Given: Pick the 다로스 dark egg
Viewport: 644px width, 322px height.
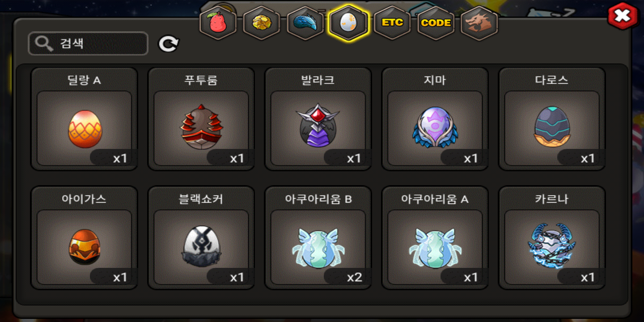Looking at the screenshot, I should click(x=552, y=119).
